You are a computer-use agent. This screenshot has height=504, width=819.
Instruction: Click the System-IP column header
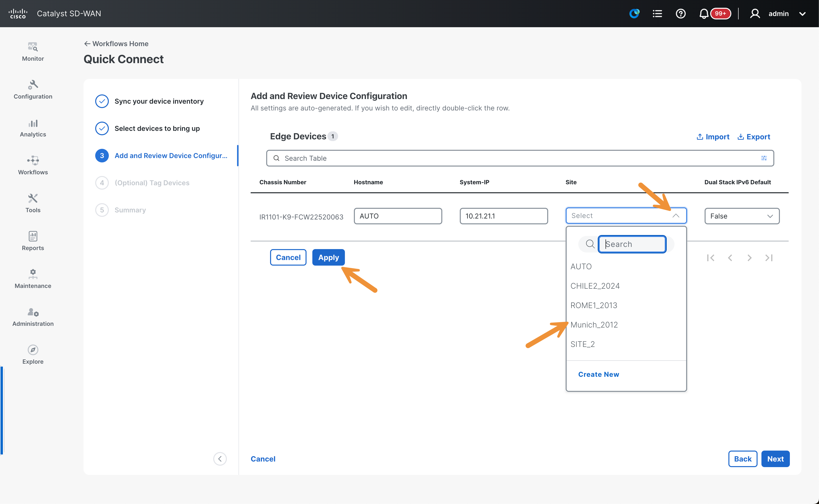pos(474,182)
